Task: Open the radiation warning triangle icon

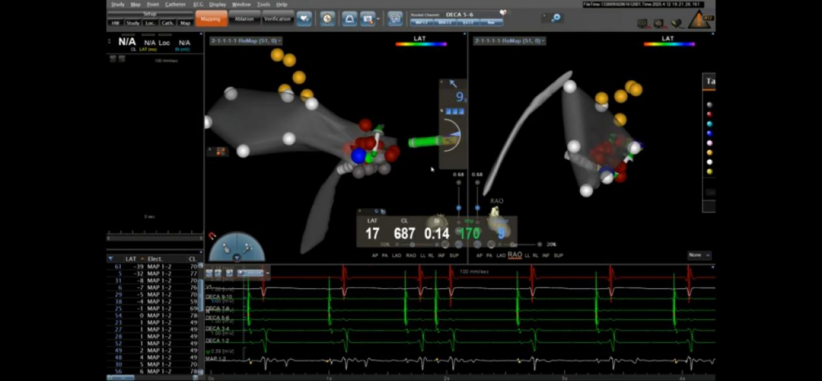Action: coord(700,20)
